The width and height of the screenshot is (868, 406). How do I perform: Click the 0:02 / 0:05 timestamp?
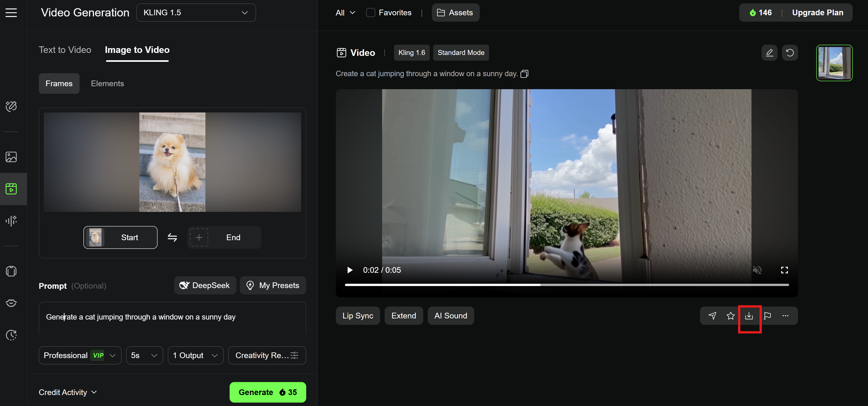[382, 270]
